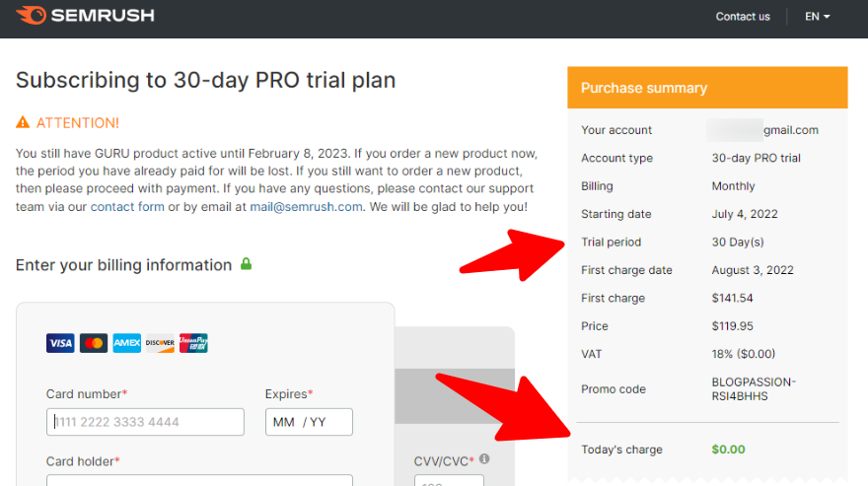Click the $0.00 today's charge amount
868x486 pixels.
pos(728,450)
